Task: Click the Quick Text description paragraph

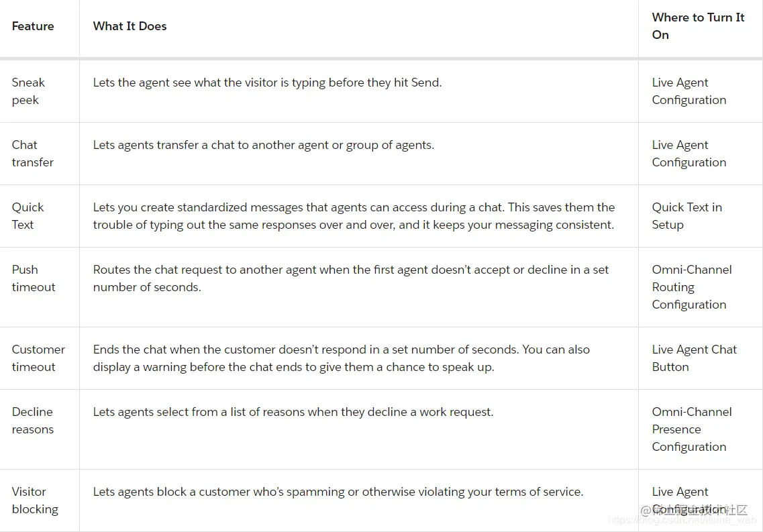Action: (354, 216)
